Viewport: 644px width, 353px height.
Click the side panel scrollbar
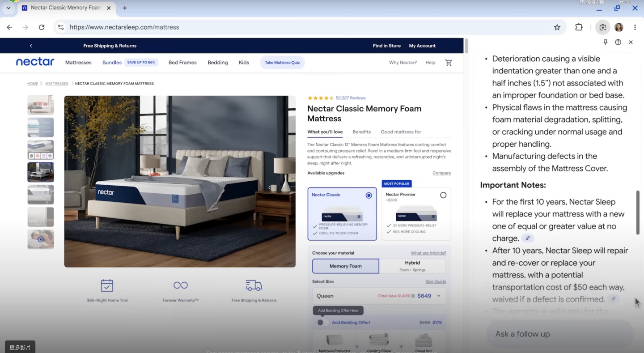pyautogui.click(x=638, y=213)
